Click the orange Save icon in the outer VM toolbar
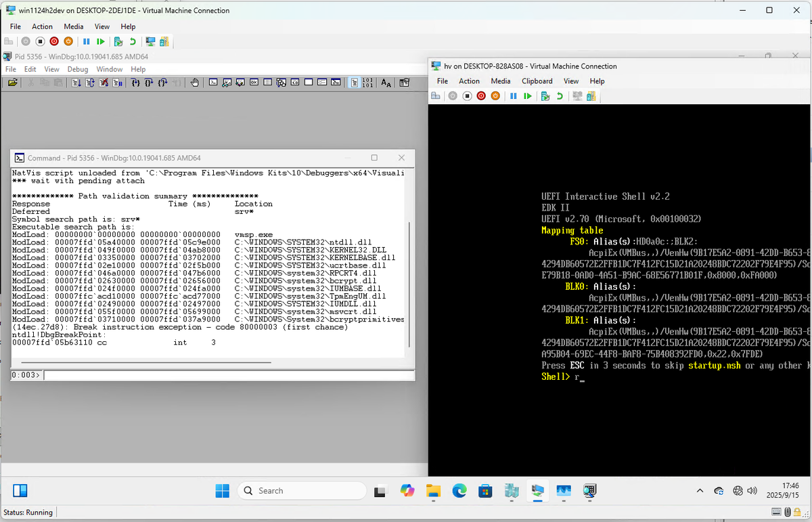The width and height of the screenshot is (812, 522). coord(68,41)
